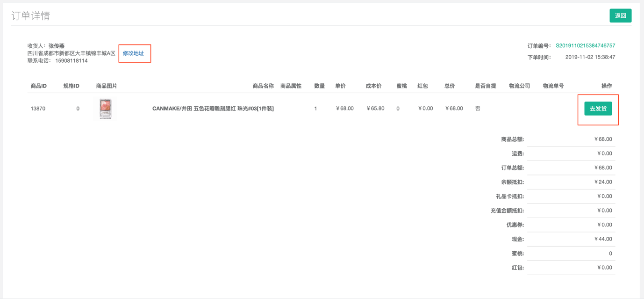Click the 数量 column header

tap(319, 86)
